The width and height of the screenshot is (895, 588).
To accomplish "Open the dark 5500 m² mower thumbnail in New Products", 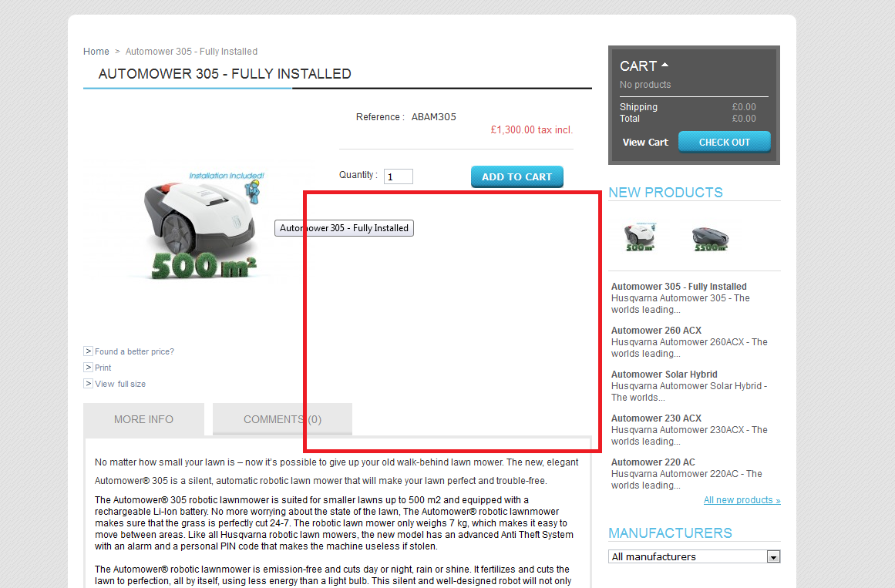I will click(x=710, y=238).
